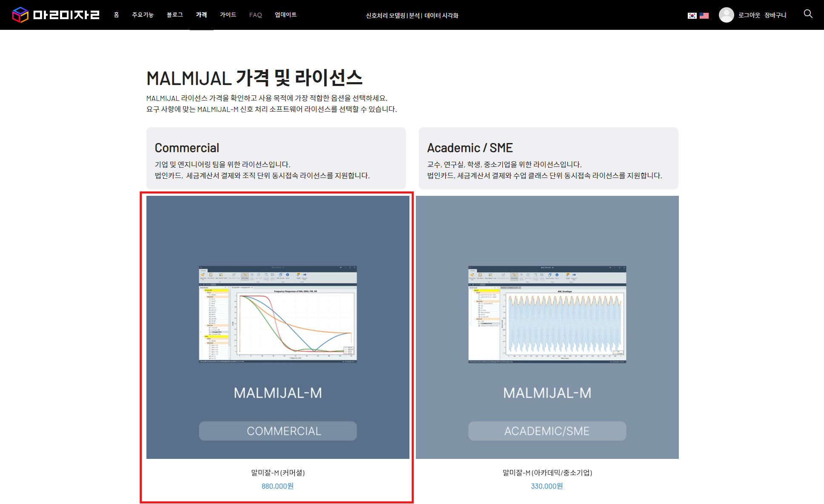Viewport: 824px width, 504px height.
Task: Click the AM envelope waveform screenshot
Action: [547, 314]
